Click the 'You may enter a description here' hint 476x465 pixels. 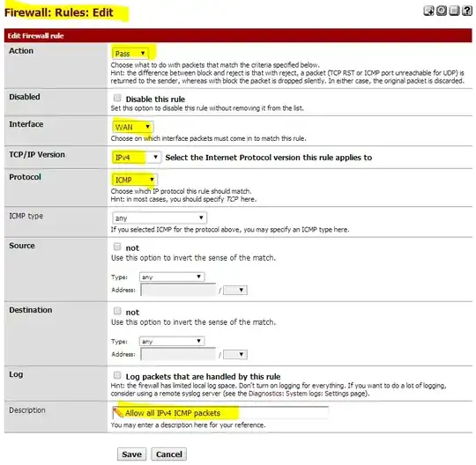[189, 425]
